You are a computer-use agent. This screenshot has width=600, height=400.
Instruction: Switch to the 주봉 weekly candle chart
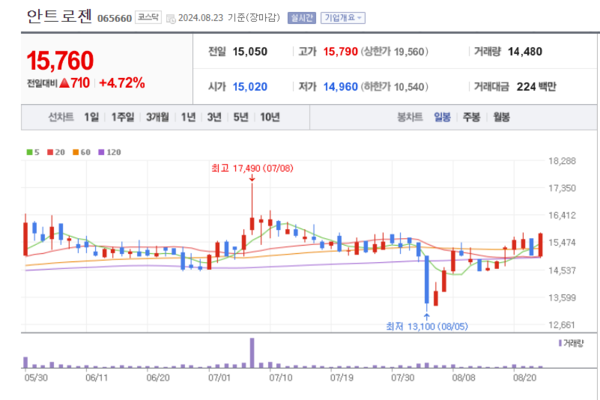click(471, 117)
